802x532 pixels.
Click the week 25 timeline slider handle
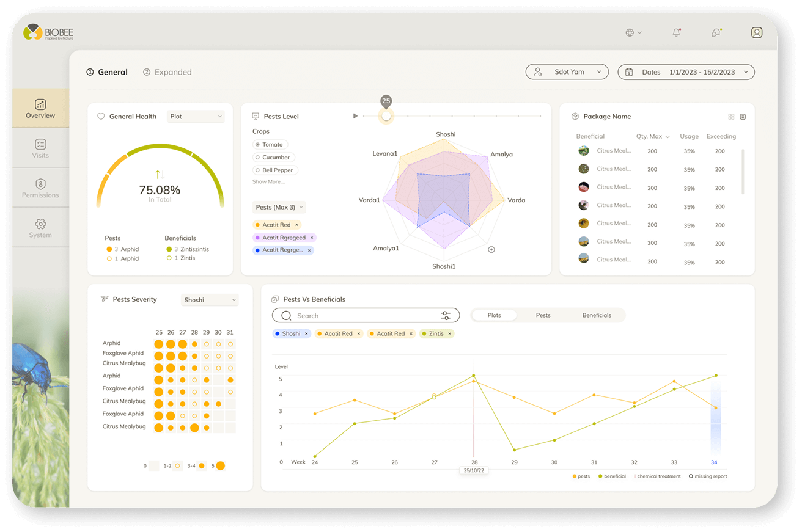tap(386, 115)
